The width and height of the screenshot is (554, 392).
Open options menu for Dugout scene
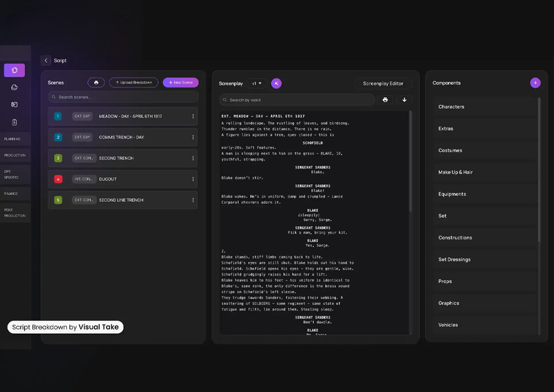pos(193,179)
